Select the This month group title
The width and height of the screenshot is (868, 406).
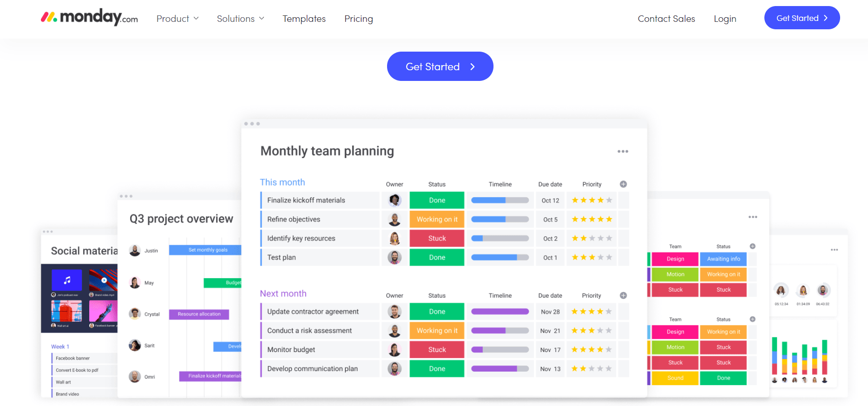click(x=283, y=182)
